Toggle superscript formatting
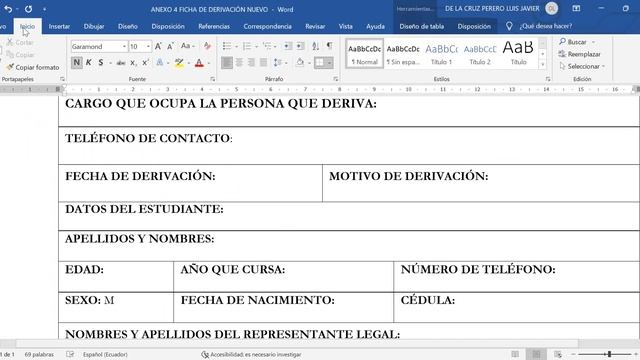Image resolution: width=640 pixels, height=360 pixels. 145,63
